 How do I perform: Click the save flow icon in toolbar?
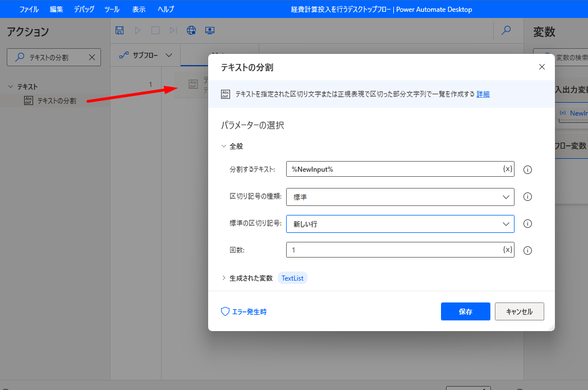120,30
